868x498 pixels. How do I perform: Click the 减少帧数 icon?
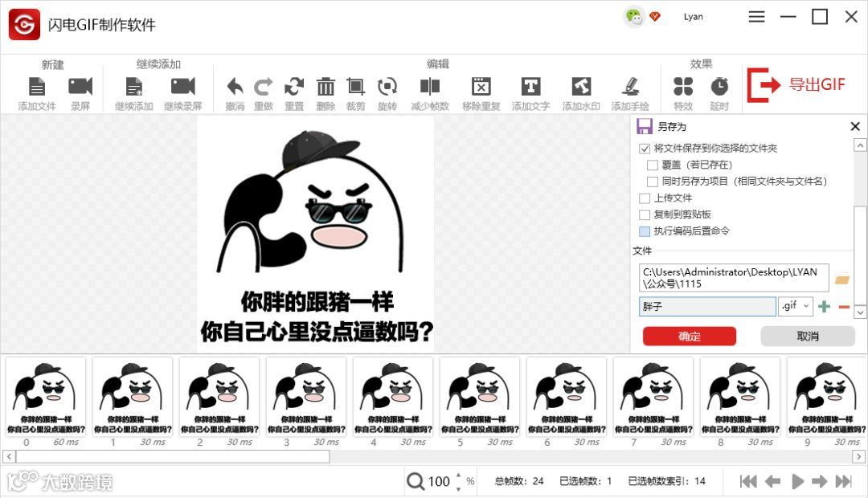point(429,86)
